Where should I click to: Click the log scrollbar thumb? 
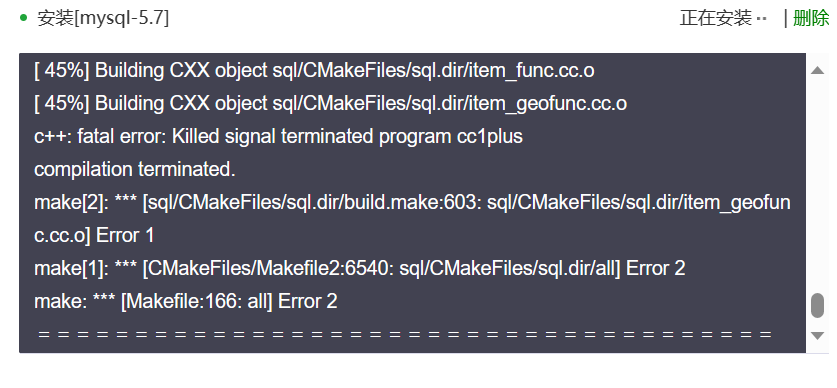817,305
